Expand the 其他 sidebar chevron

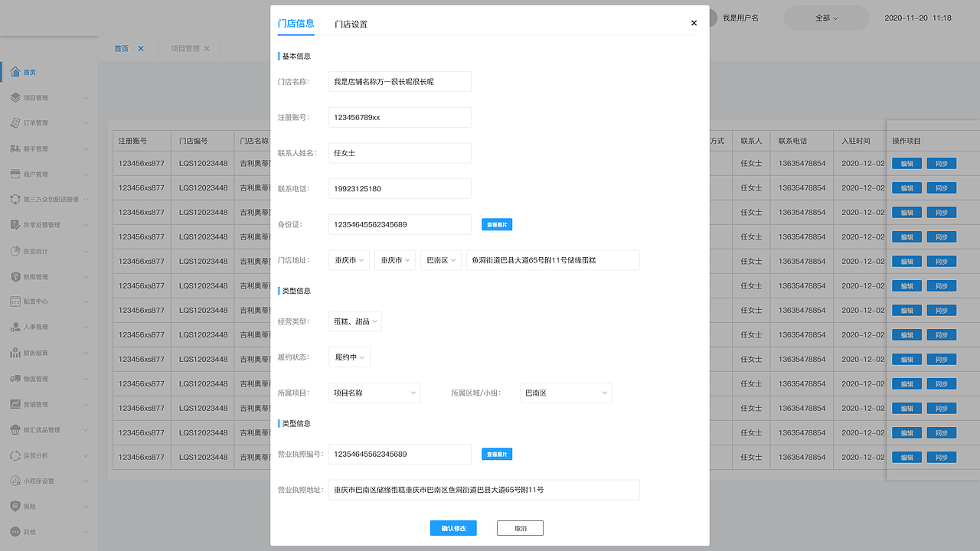click(x=86, y=532)
